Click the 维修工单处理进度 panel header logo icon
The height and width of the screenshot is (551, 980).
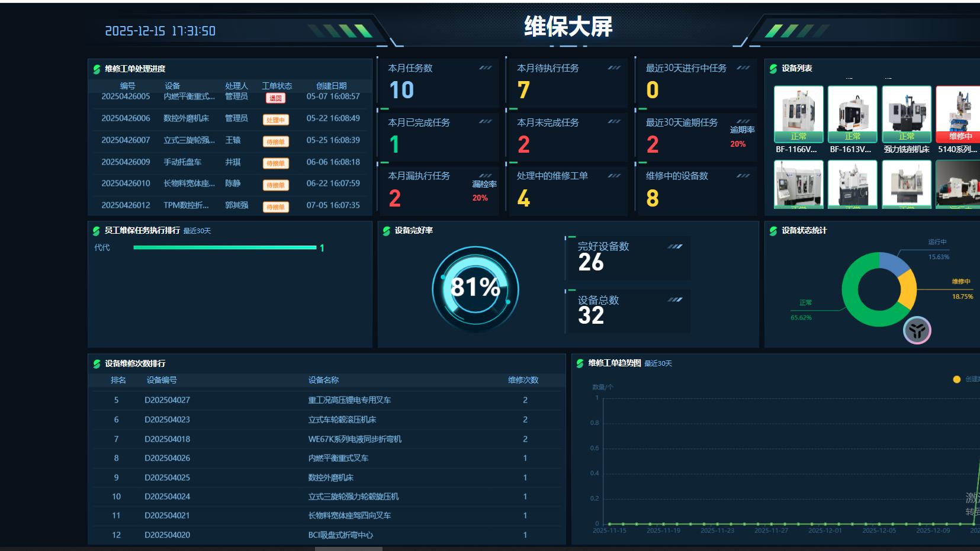97,68
